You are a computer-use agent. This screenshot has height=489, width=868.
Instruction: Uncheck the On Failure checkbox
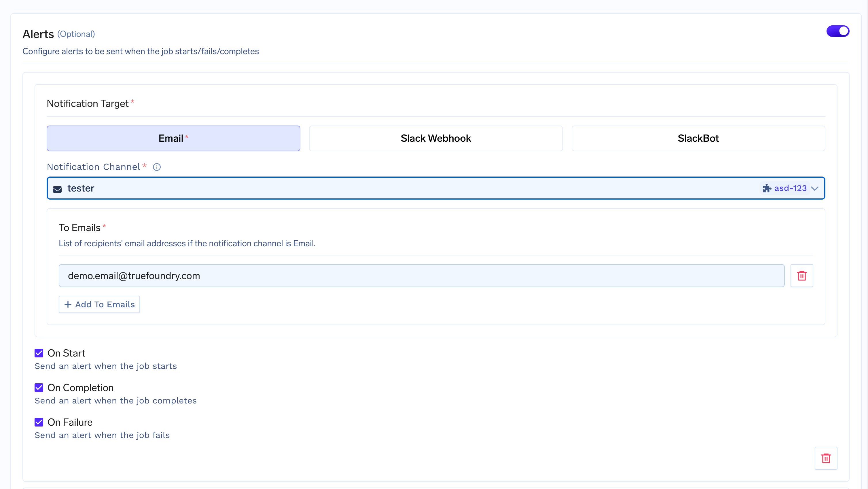pos(39,422)
